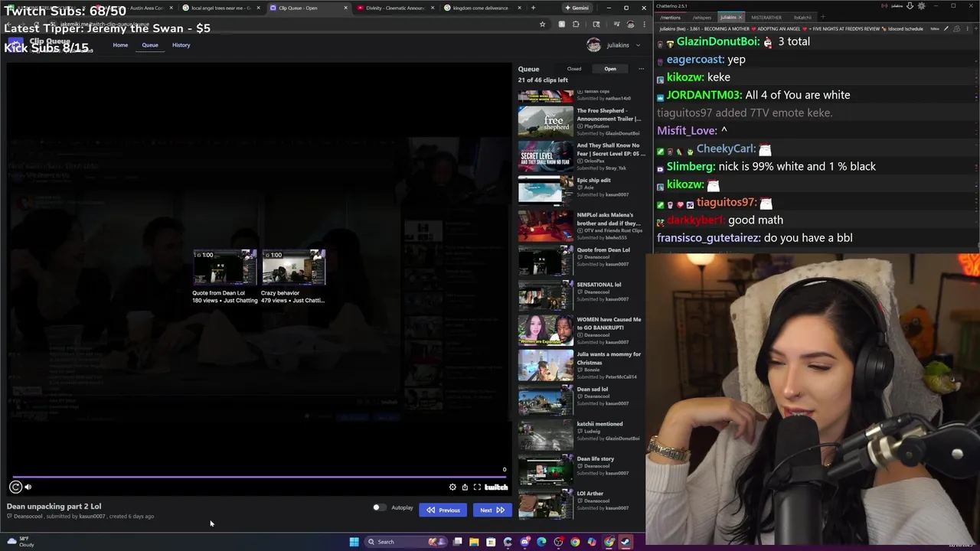Set the queue to Closed

[574, 69]
